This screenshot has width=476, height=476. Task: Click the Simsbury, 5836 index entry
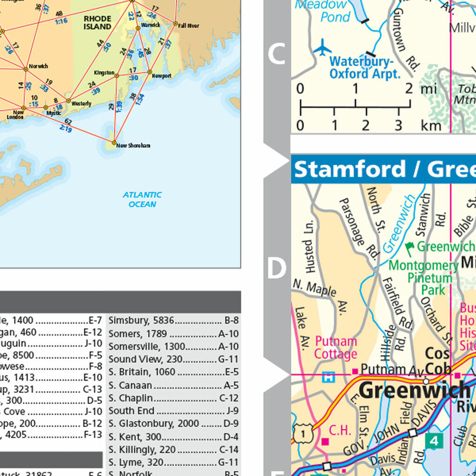(x=173, y=321)
